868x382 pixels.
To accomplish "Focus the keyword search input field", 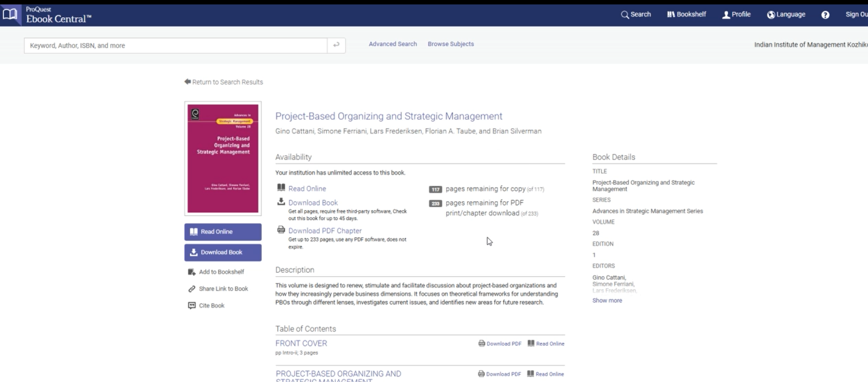I will tap(175, 45).
